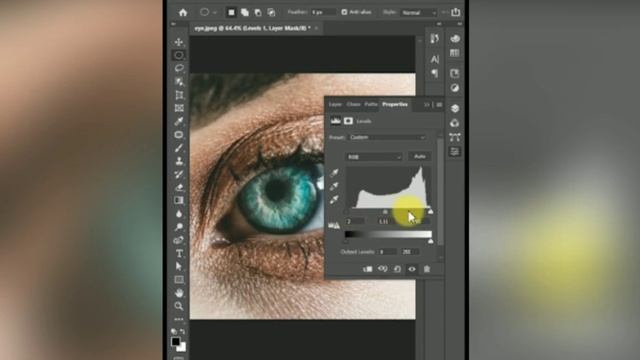640x360 pixels.
Task: Click the white input levels slider handle
Action: tap(431, 211)
